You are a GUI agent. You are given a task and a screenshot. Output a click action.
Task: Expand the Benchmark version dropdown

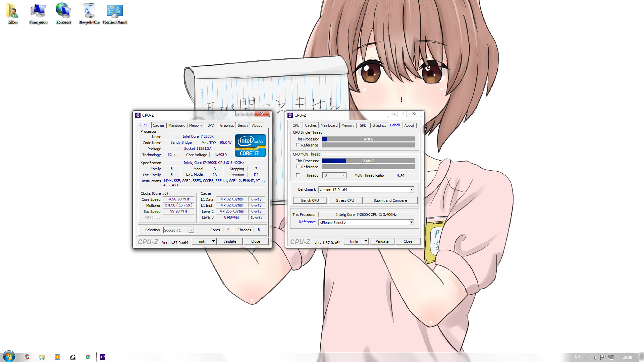click(411, 190)
